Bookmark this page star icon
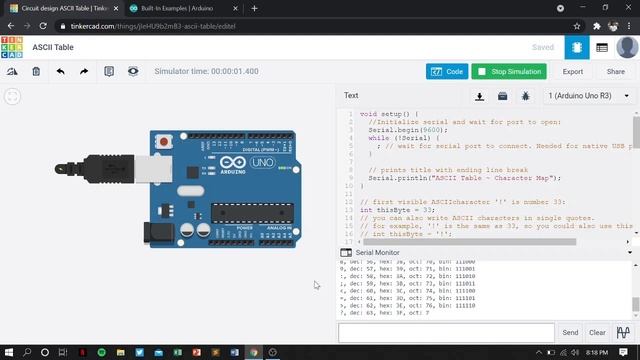 click(x=577, y=26)
